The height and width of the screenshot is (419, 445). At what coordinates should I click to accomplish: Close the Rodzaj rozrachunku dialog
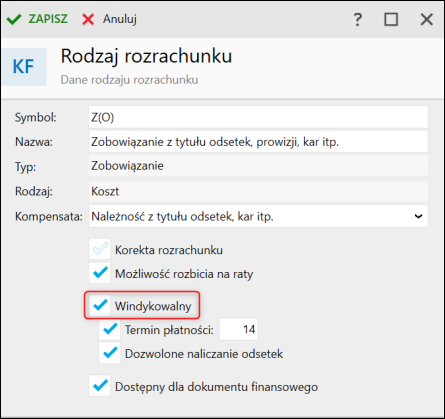pos(427,19)
